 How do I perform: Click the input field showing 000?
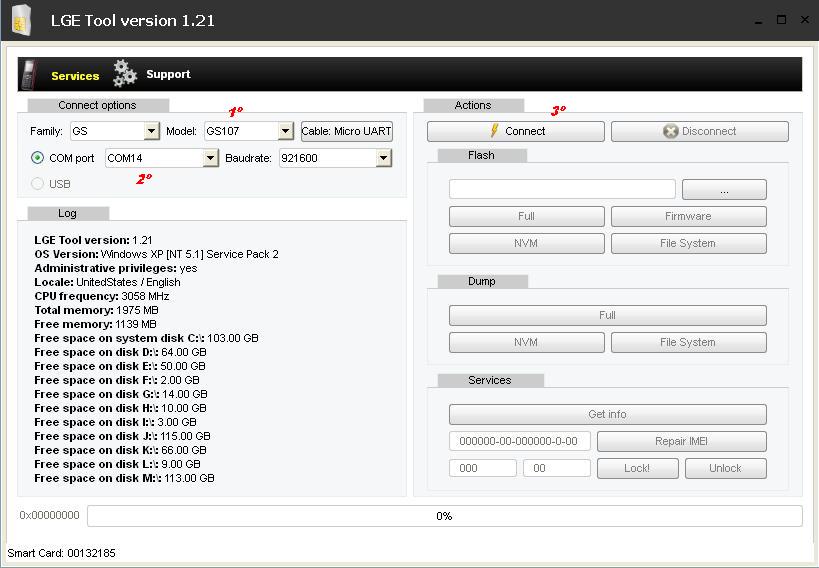tap(483, 468)
